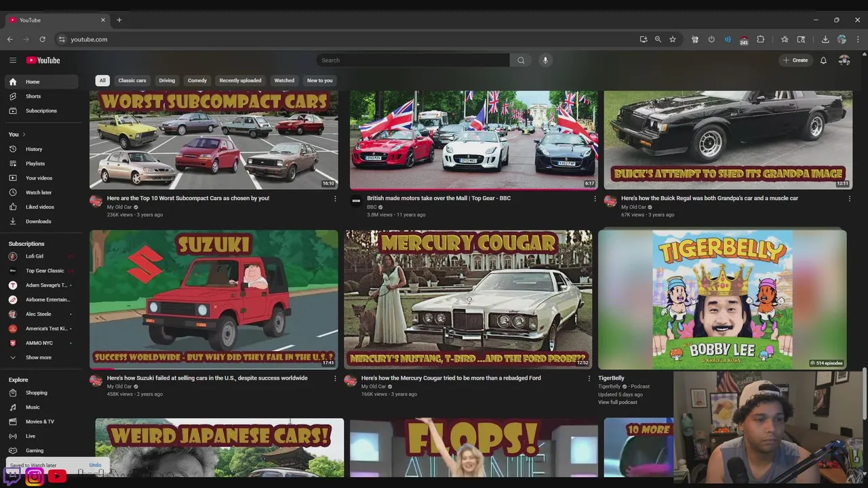The width and height of the screenshot is (868, 488).
Task: Select the New to you chip
Action: point(319,81)
